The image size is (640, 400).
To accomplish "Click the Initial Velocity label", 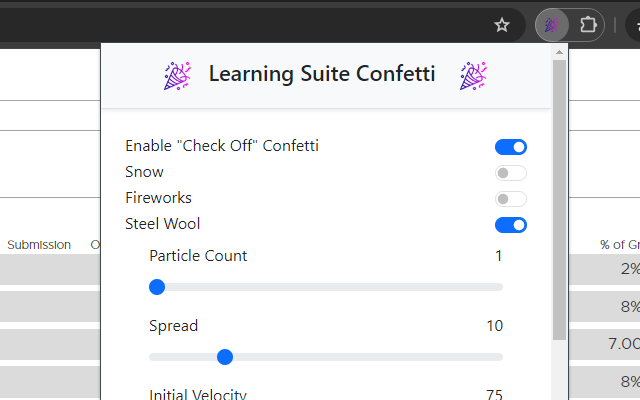I will tap(197, 394).
